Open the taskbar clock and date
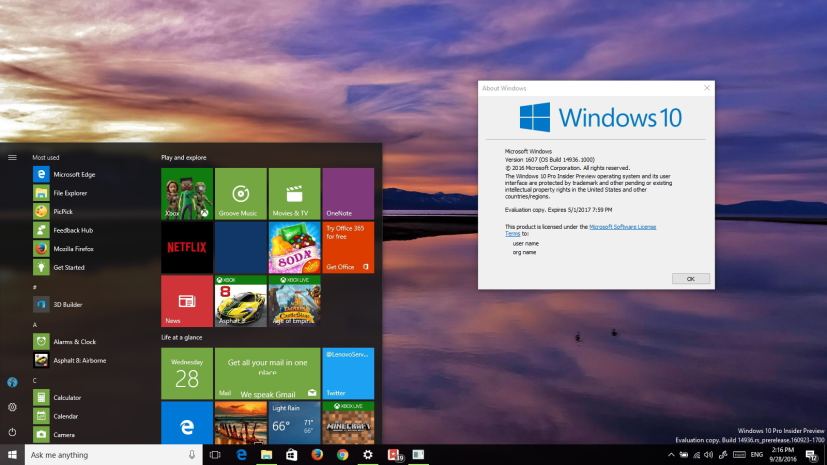 (783, 454)
